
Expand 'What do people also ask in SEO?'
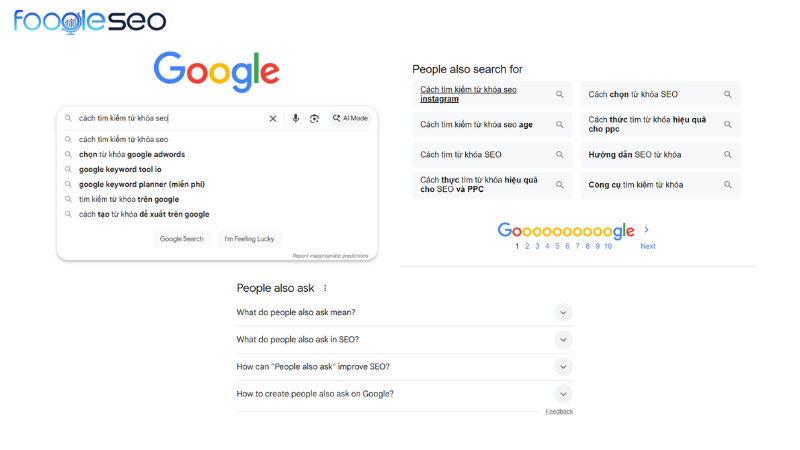[x=563, y=340]
